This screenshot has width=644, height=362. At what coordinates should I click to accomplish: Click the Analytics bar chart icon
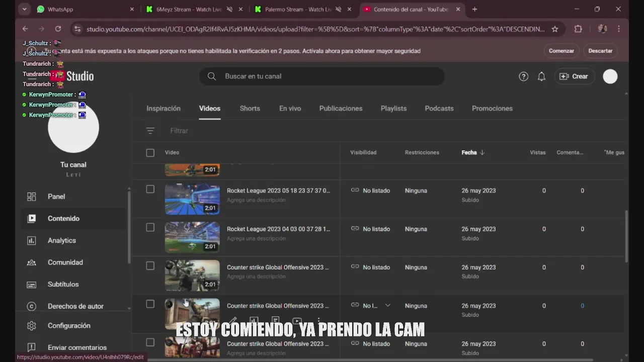click(x=31, y=240)
